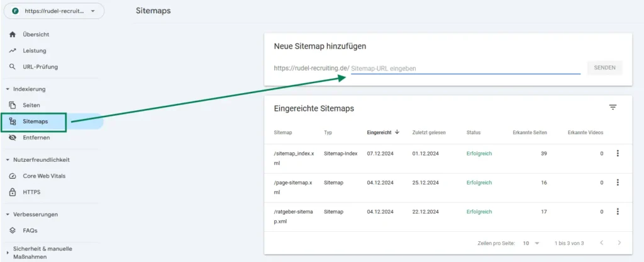Open Core Web Vitals report

[43, 176]
